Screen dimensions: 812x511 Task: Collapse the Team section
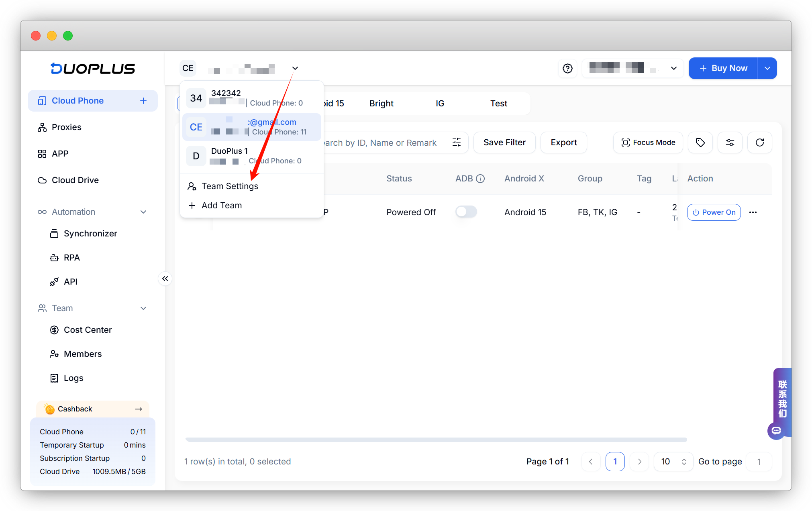pyautogui.click(x=143, y=308)
